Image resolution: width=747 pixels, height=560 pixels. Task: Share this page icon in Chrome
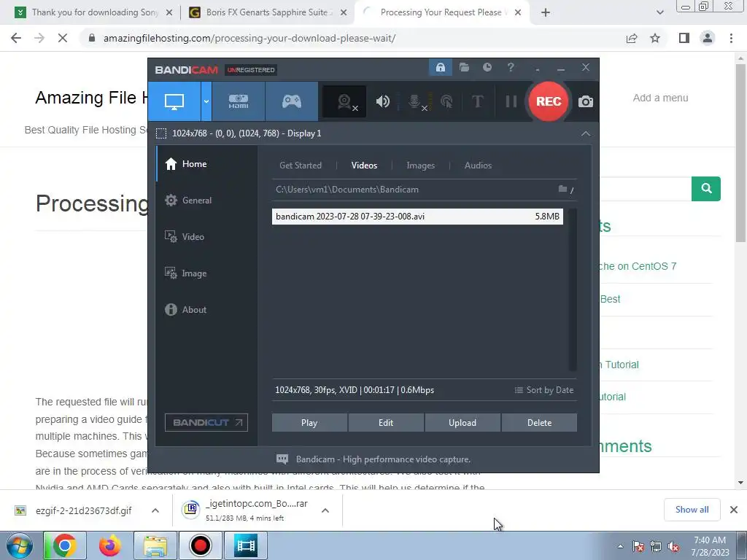[x=632, y=38]
